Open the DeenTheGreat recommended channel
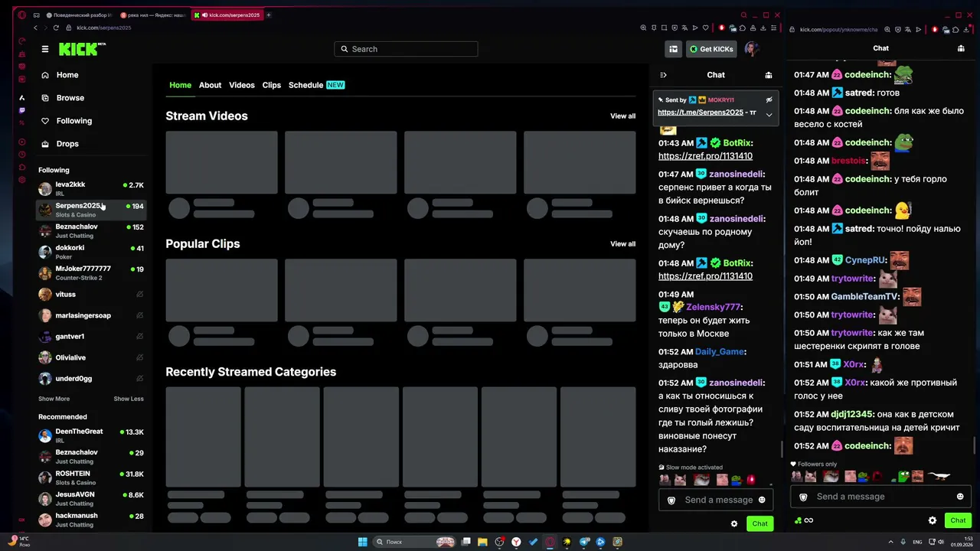The width and height of the screenshot is (980, 551). (x=92, y=435)
